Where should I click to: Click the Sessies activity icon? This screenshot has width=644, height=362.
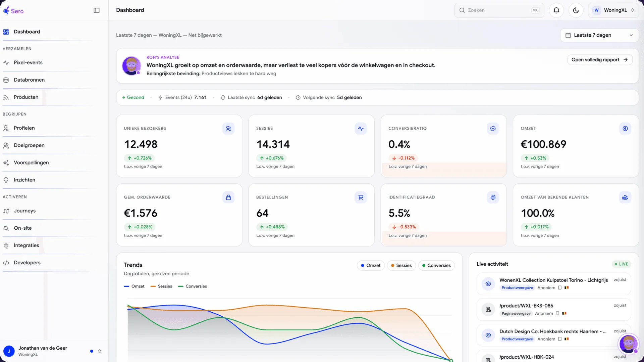[361, 129]
